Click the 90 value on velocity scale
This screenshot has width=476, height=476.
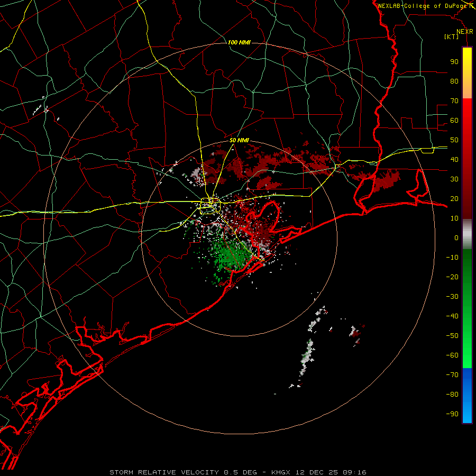click(454, 62)
